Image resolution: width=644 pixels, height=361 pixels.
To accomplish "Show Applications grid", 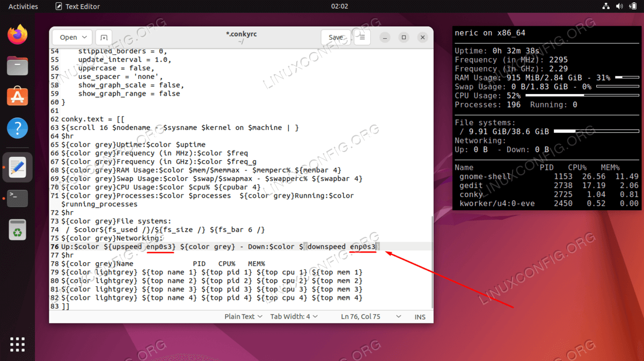I will click(x=17, y=344).
